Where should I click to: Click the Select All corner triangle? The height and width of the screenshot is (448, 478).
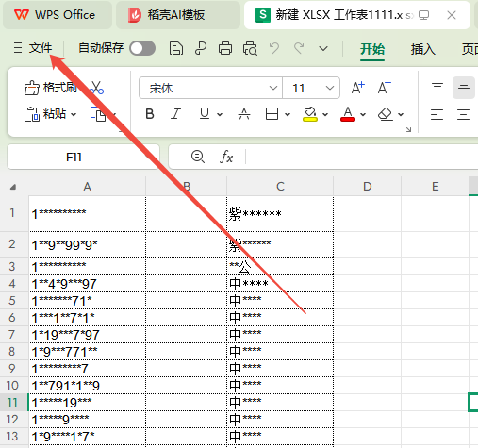click(x=13, y=187)
